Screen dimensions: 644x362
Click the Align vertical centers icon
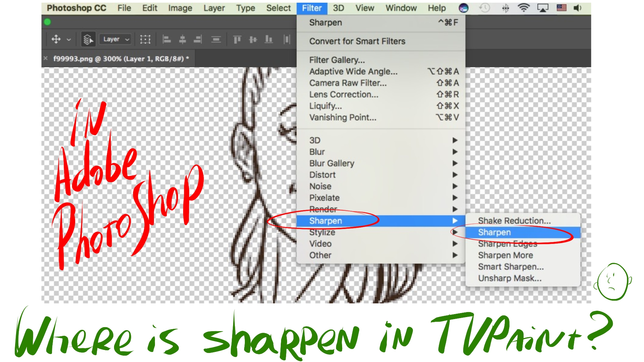(253, 40)
